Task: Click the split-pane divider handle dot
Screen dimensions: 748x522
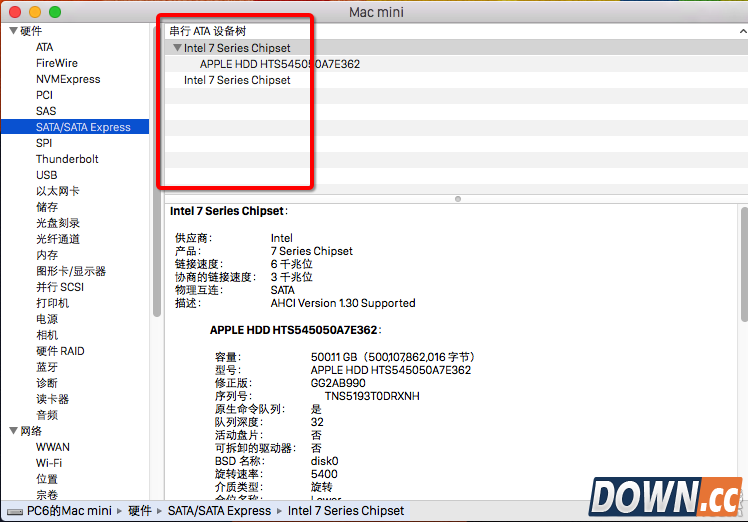Action: click(458, 199)
